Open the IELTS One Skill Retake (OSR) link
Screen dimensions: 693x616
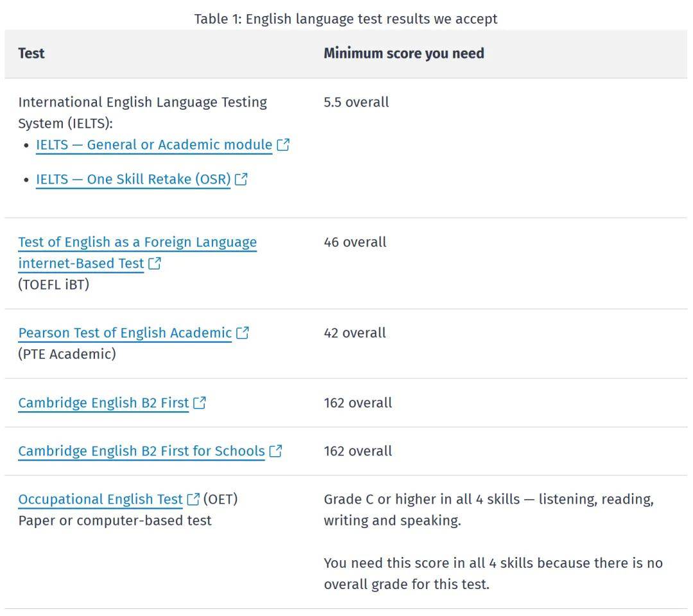[x=133, y=180]
